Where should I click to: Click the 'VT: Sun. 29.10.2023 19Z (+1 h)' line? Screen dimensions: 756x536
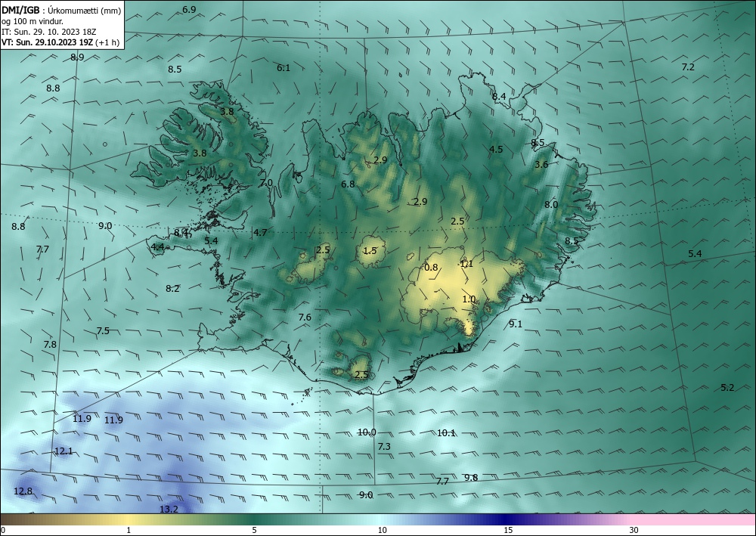click(60, 42)
